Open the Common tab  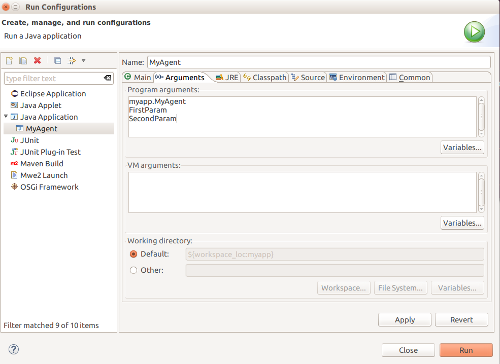click(x=410, y=77)
